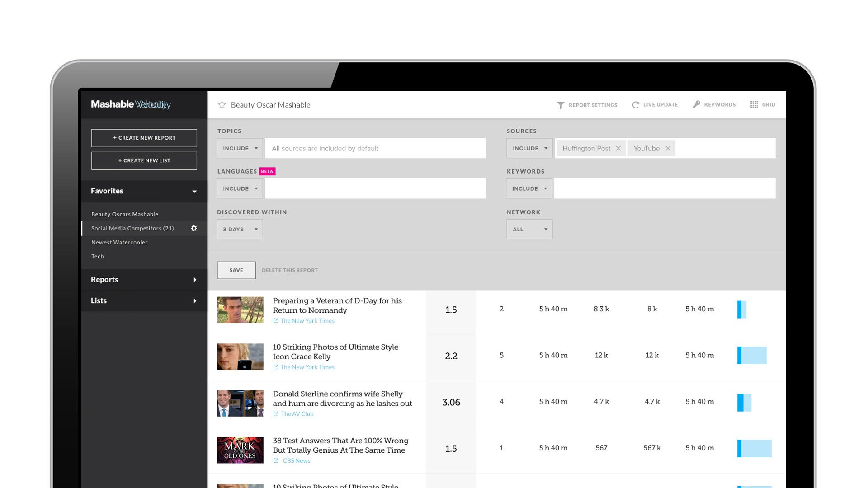Click the Live Update refresh icon
This screenshot has height=488, width=868.
pos(636,105)
